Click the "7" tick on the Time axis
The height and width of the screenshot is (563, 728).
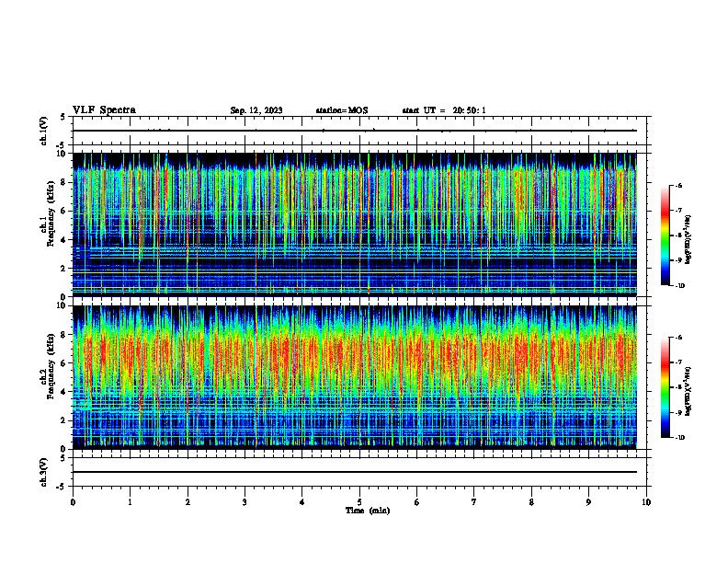tap(474, 502)
